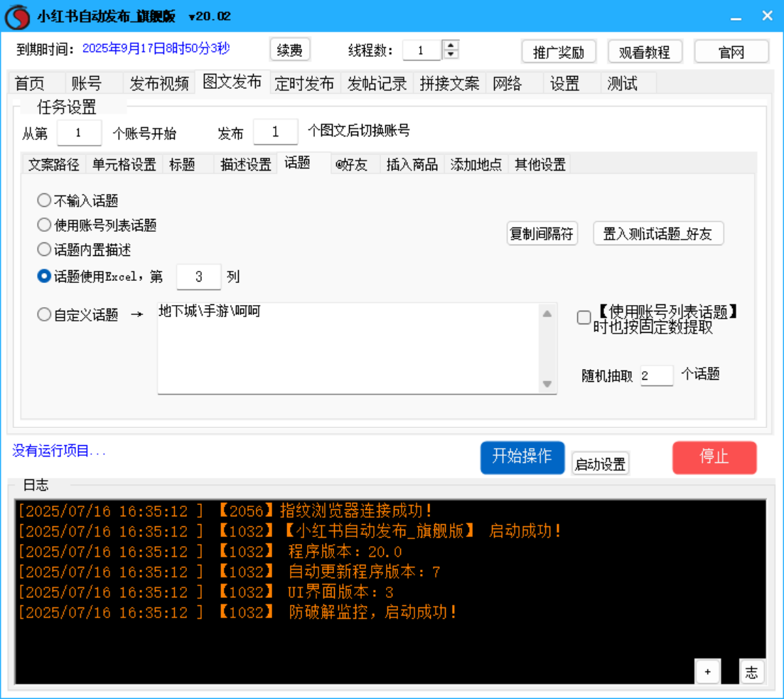The width and height of the screenshot is (784, 699).
Task: Select the 图文发布 tab
Action: click(232, 82)
